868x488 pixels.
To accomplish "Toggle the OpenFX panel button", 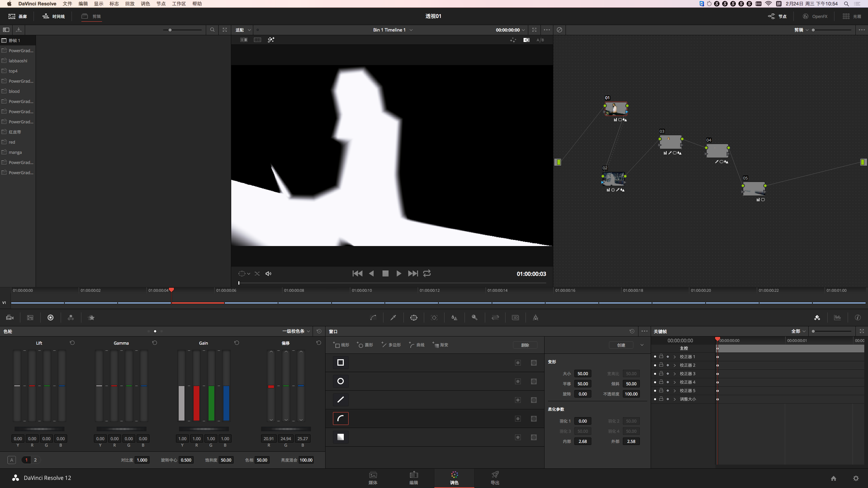I will pyautogui.click(x=815, y=16).
